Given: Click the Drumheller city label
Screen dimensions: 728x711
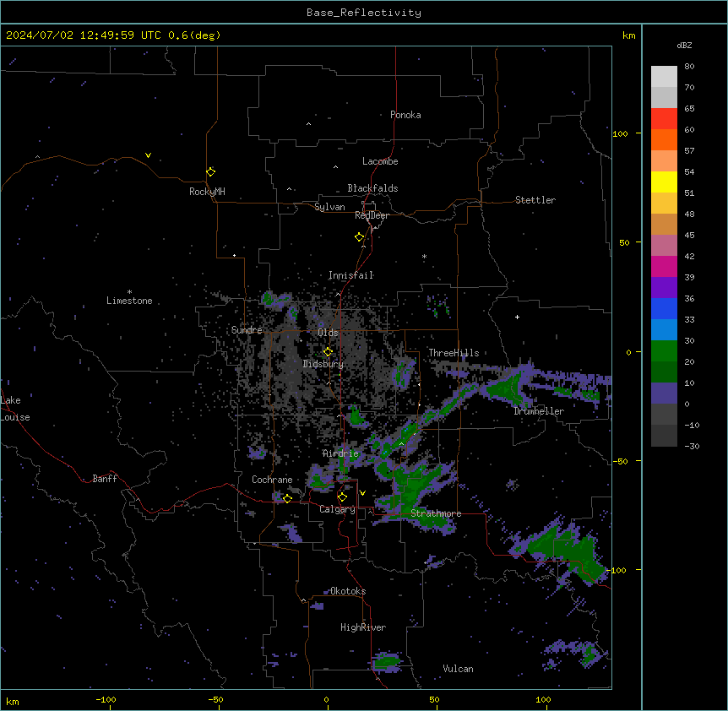Looking at the screenshot, I should click(539, 411).
